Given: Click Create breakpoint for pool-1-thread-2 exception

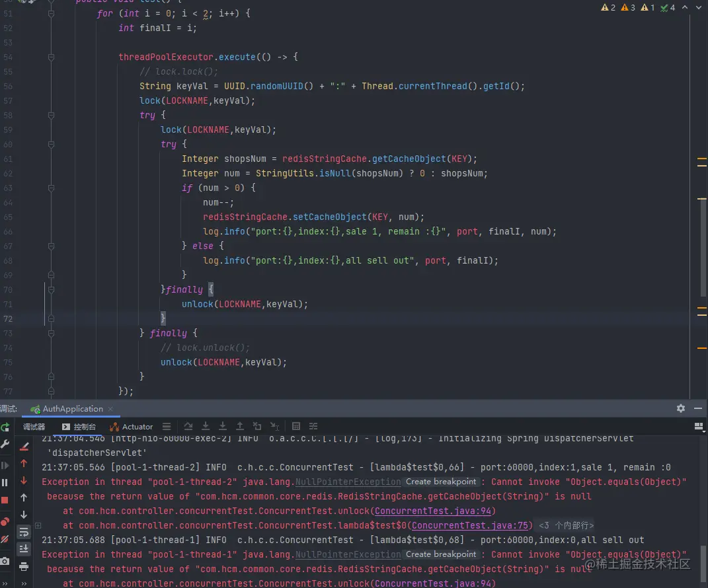Looking at the screenshot, I should (x=441, y=482).
